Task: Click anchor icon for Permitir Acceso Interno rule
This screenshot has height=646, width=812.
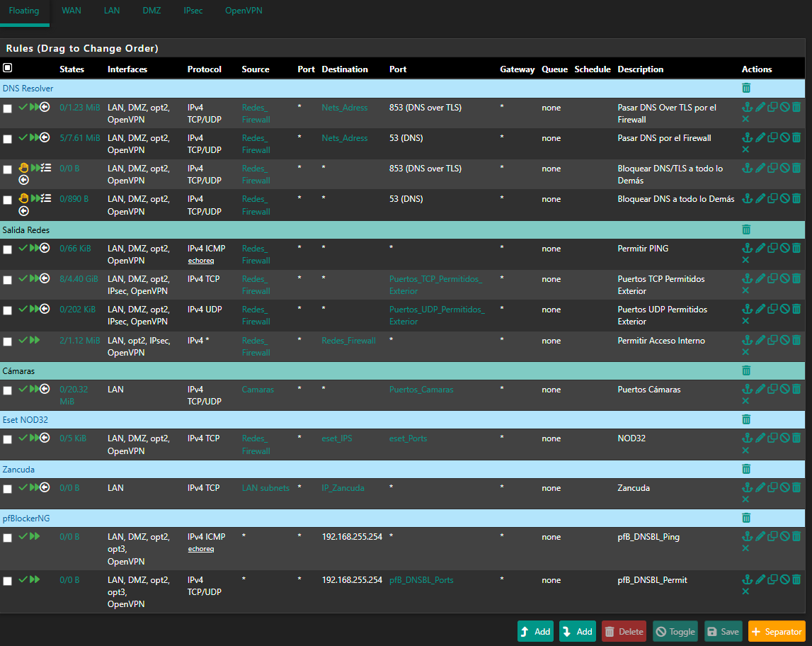Action: (747, 341)
